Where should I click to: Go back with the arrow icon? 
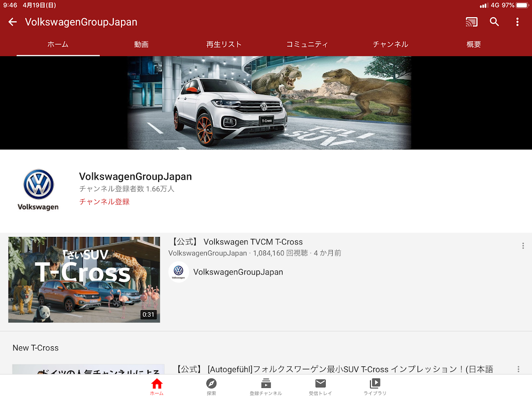pos(13,22)
